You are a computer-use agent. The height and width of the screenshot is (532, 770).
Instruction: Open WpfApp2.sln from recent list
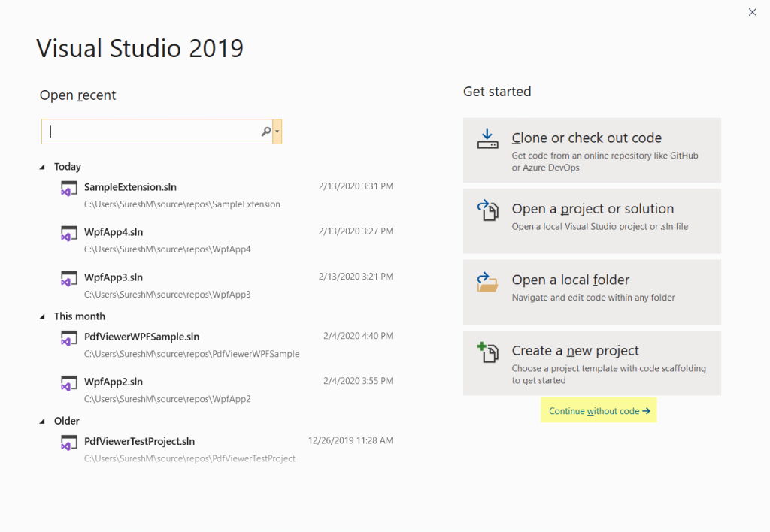[x=113, y=381]
